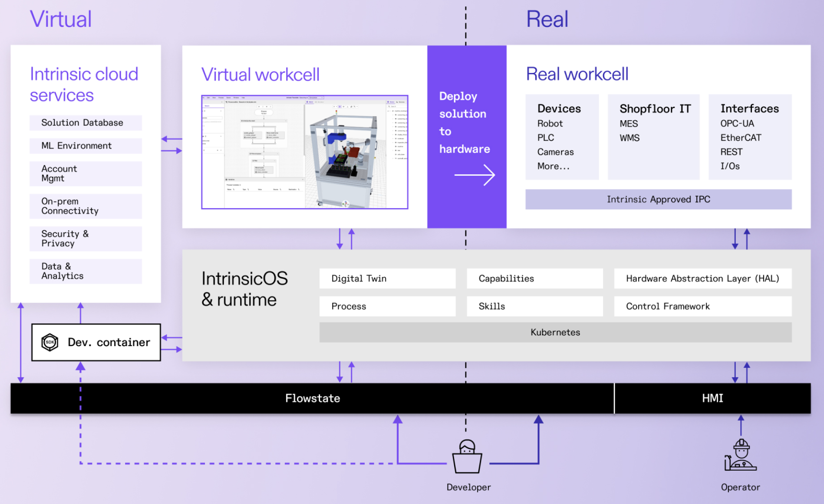Click the More... entry under Devices
Viewport: 824px width, 504px height.
(x=553, y=166)
